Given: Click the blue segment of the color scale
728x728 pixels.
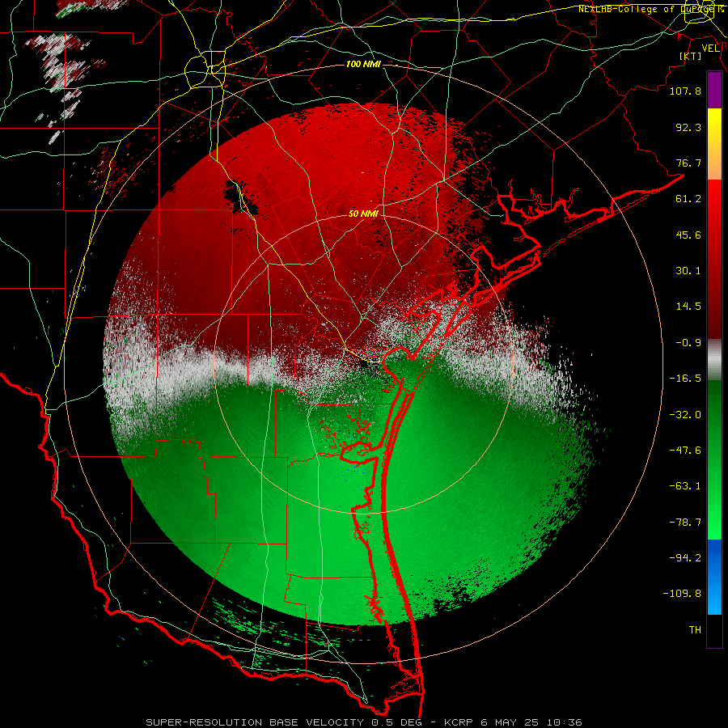Looking at the screenshot, I should pos(714,577).
